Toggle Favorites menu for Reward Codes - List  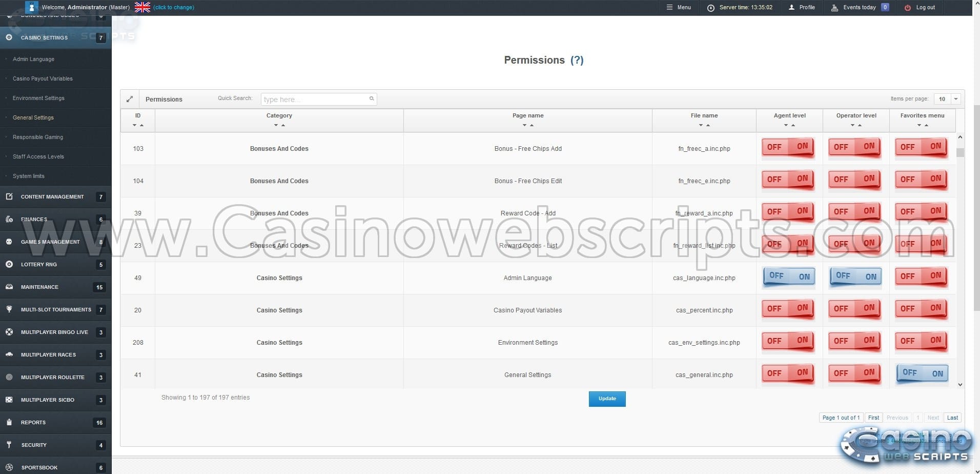coord(922,245)
